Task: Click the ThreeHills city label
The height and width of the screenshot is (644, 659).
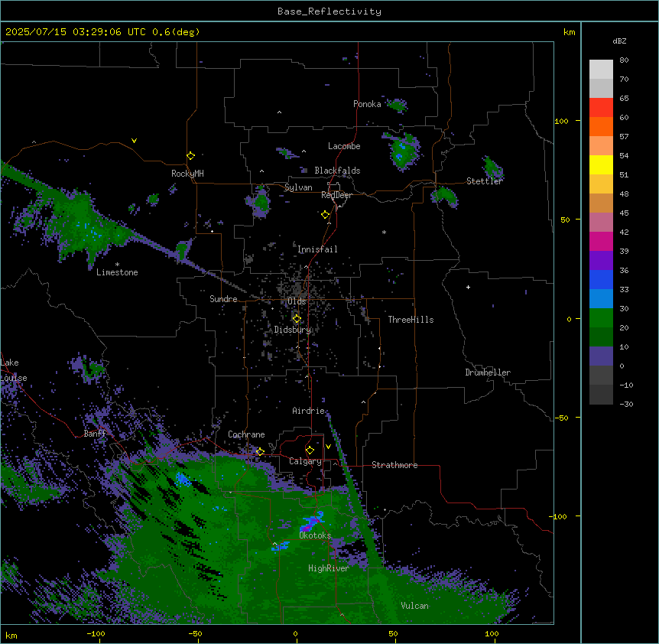Action: point(411,320)
